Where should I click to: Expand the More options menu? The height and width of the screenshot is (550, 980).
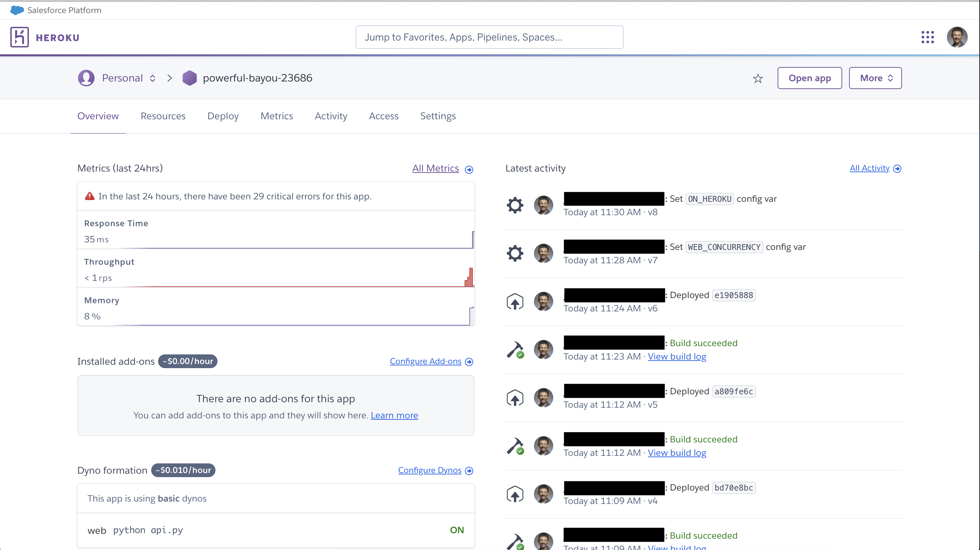[875, 78]
